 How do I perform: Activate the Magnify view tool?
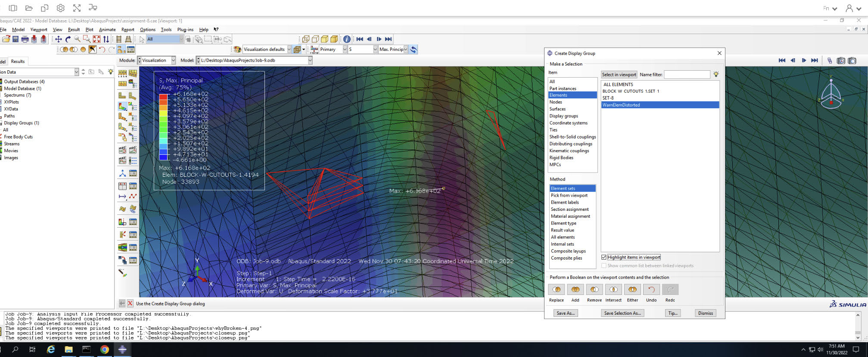77,39
